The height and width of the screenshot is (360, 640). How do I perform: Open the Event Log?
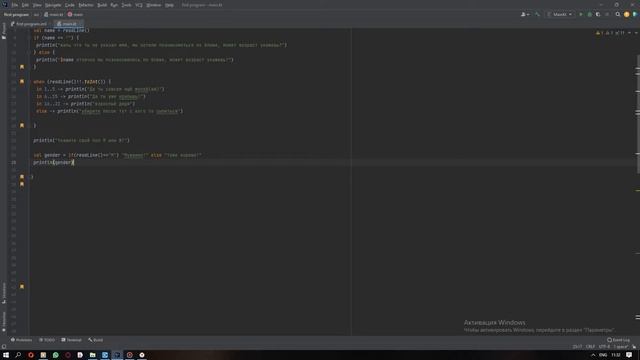[618, 340]
